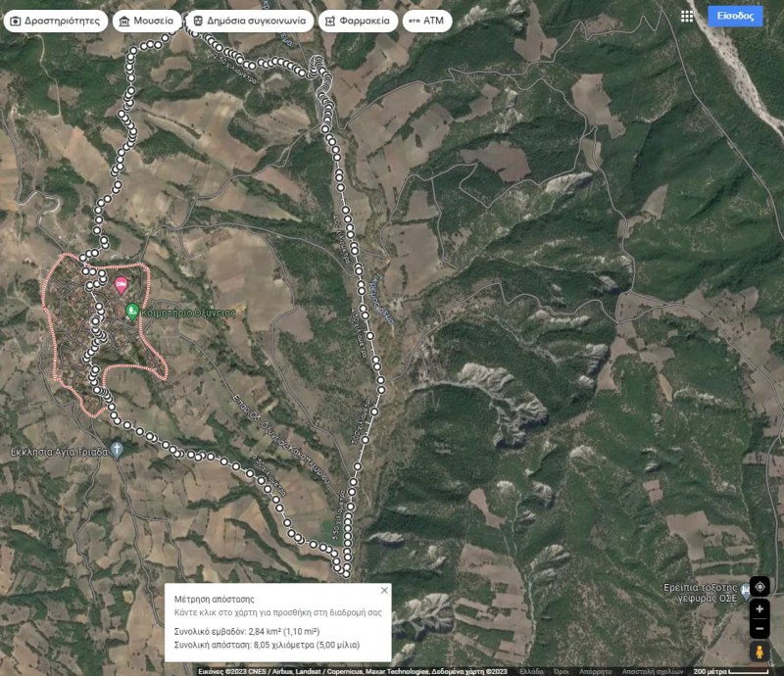Click the ΟΣΕ bridge ruins marker

(746, 590)
